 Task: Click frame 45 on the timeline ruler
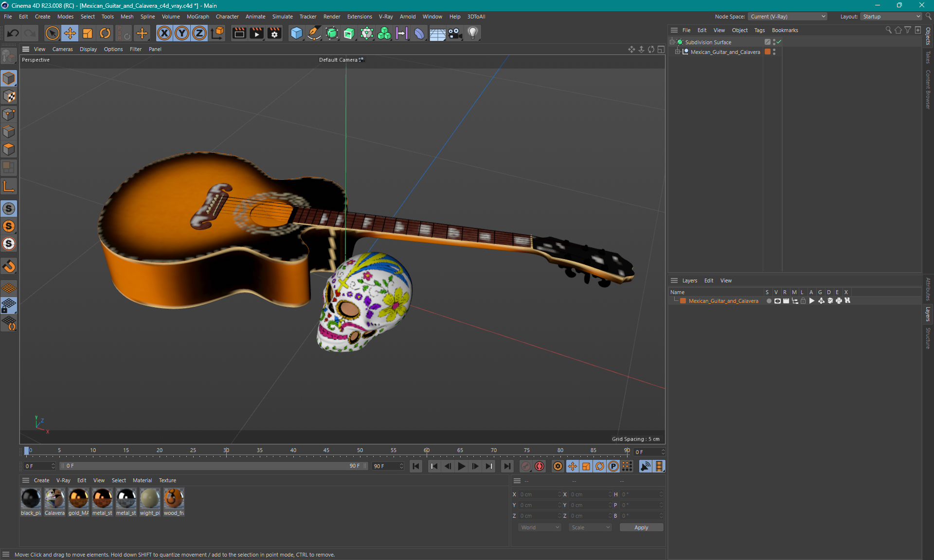(326, 451)
